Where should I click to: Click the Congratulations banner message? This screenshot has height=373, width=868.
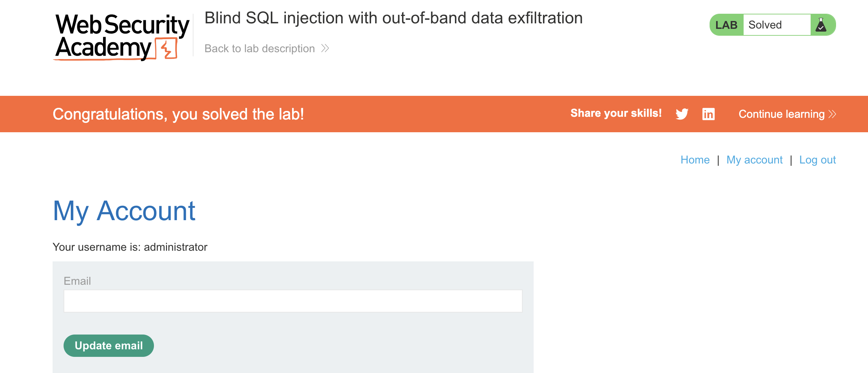pyautogui.click(x=178, y=114)
